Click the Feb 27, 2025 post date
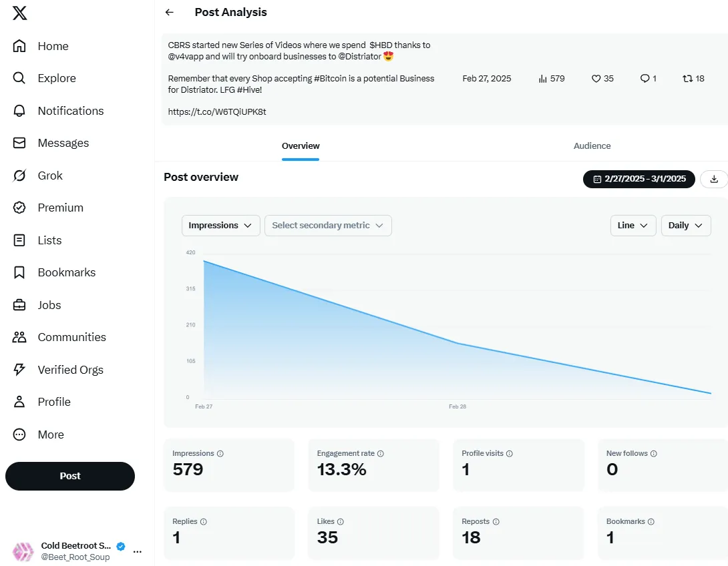728x566 pixels. click(x=487, y=79)
